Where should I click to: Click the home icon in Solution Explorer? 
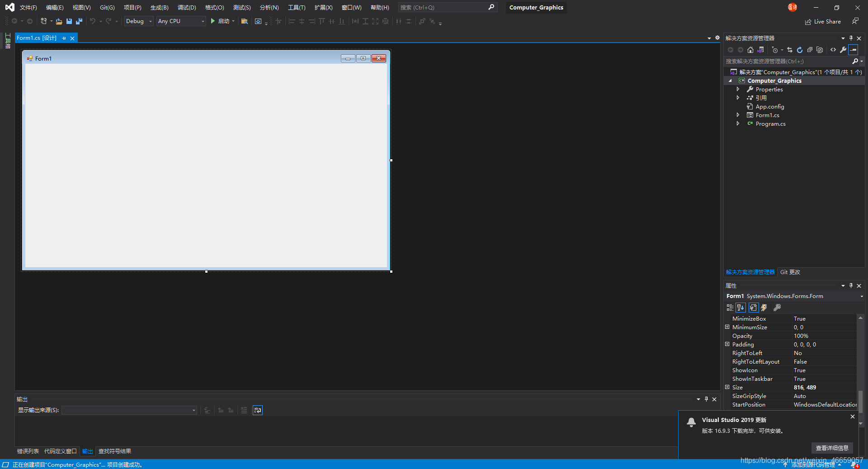tap(750, 50)
